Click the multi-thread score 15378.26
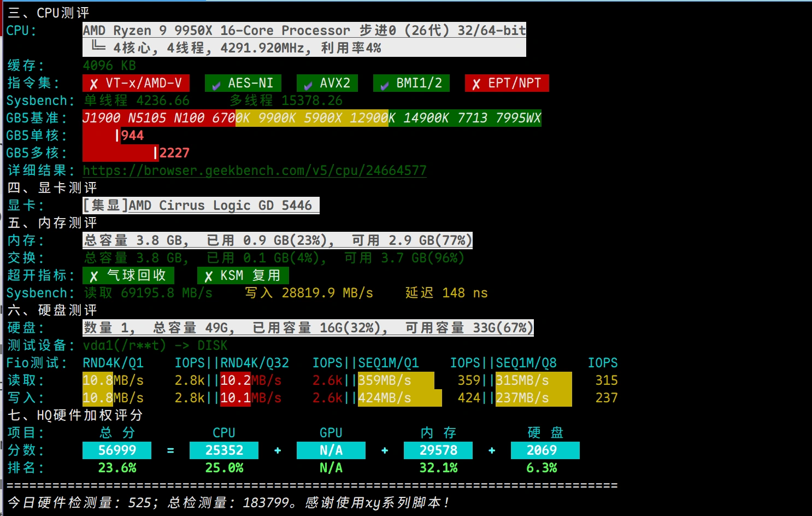 tap(312, 101)
